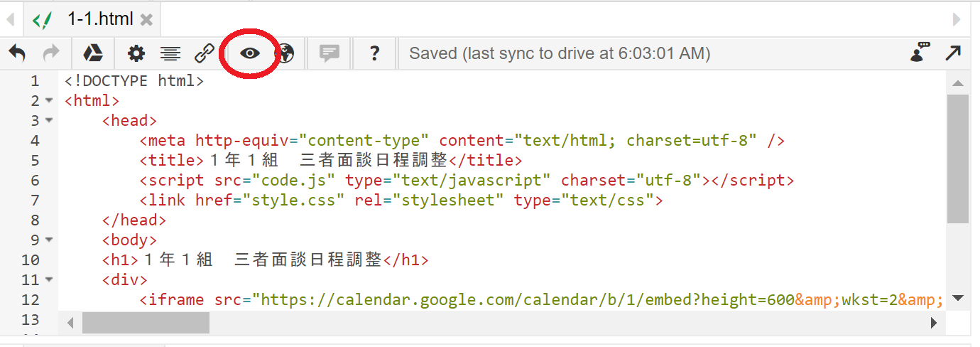This screenshot has height=347, width=980.
Task: Collapse the div tag on line 11
Action: [49, 280]
